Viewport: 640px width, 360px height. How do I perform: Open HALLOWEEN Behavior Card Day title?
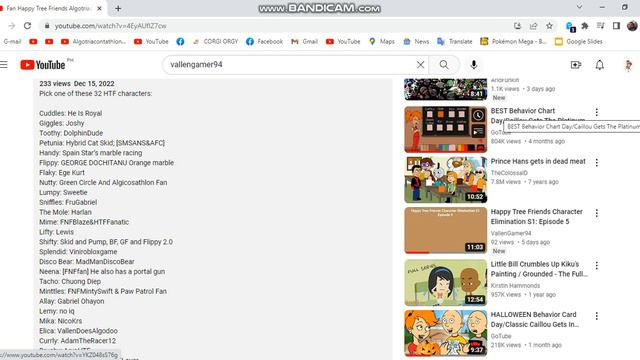[535, 320]
